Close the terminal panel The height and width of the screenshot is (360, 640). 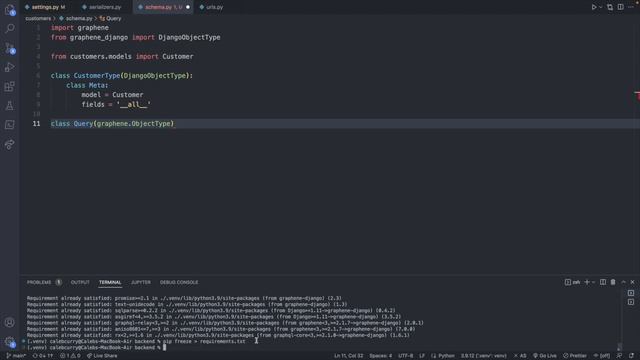click(x=632, y=282)
